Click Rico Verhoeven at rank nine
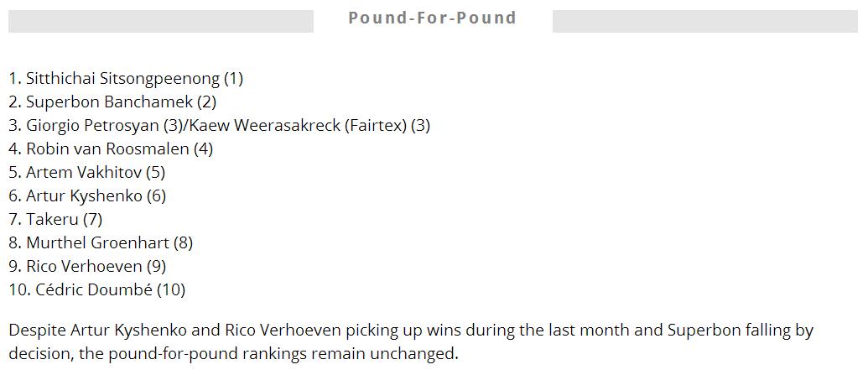Viewport: 868px width, 375px height. pos(85,267)
